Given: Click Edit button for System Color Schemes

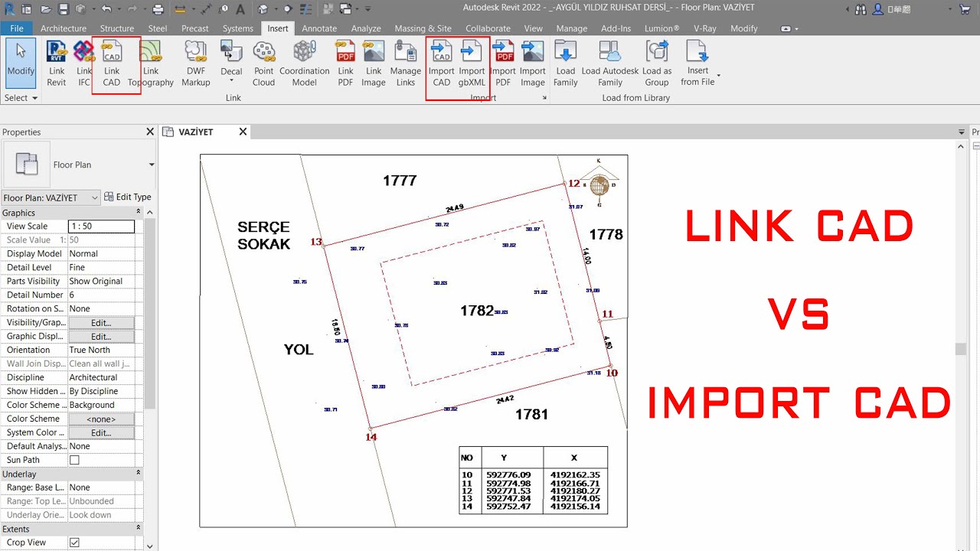Looking at the screenshot, I should pyautogui.click(x=101, y=433).
